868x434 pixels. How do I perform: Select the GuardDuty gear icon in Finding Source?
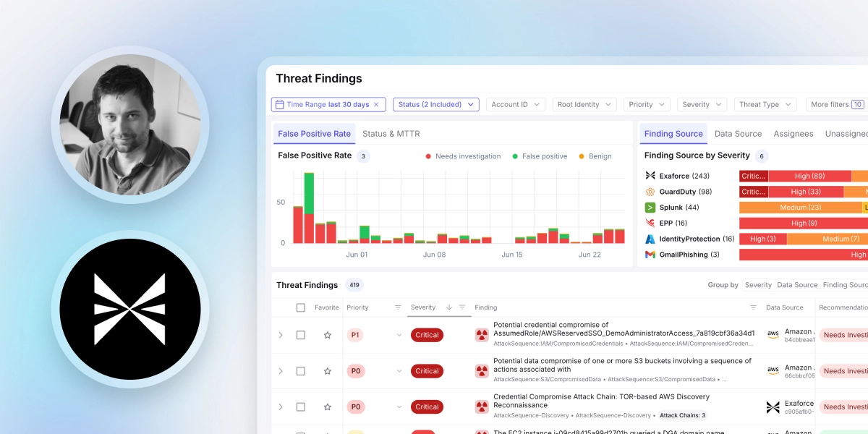tap(649, 191)
